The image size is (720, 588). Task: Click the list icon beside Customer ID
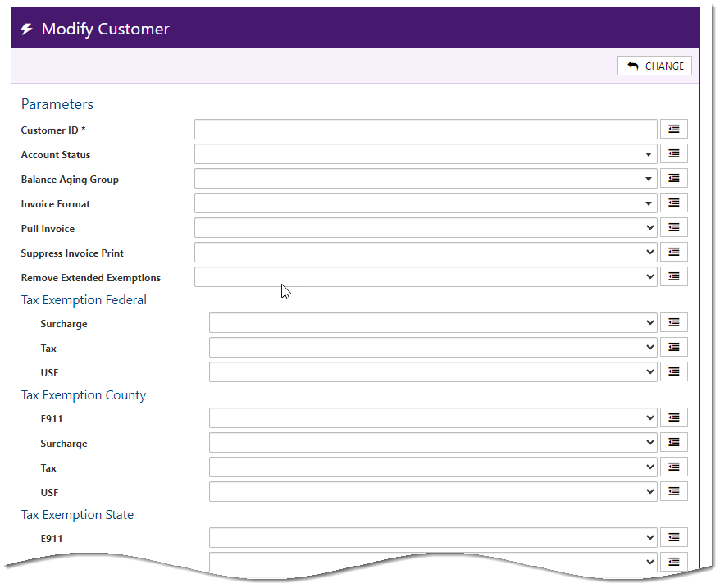click(673, 130)
